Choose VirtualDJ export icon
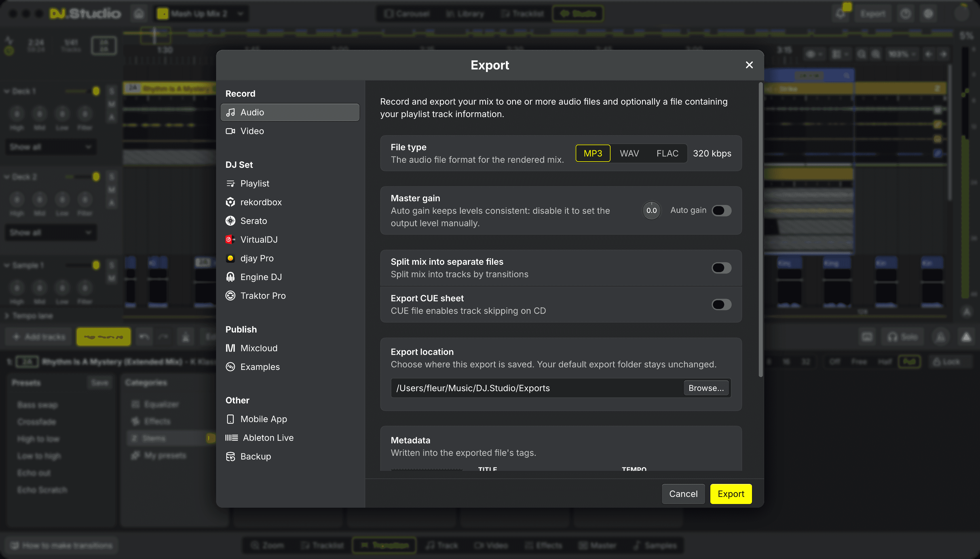This screenshot has width=980, height=559. [231, 240]
